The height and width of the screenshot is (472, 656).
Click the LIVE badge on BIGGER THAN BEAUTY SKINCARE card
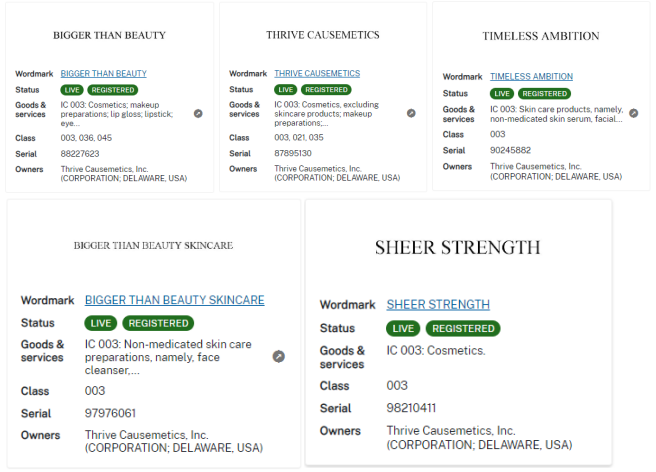101,323
